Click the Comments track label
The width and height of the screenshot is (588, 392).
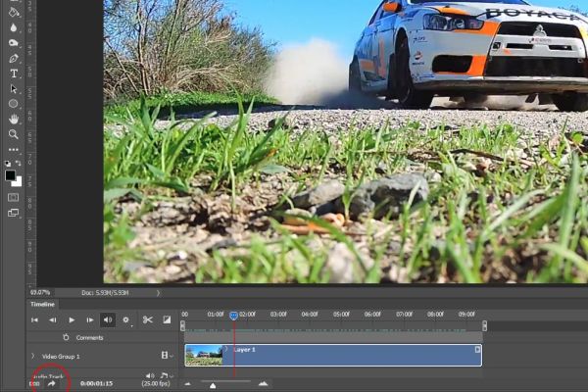(x=89, y=337)
